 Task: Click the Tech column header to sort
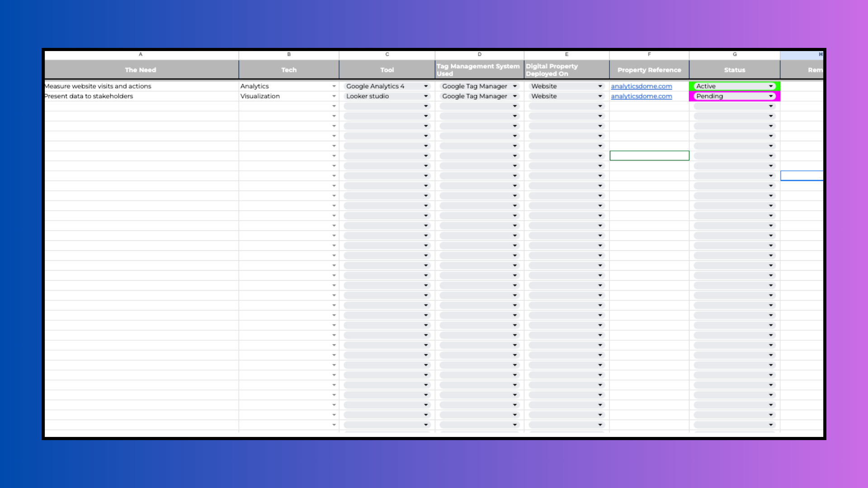click(288, 70)
